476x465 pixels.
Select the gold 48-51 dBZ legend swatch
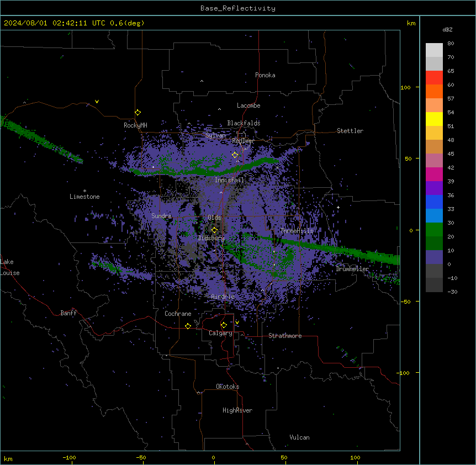tap(434, 133)
